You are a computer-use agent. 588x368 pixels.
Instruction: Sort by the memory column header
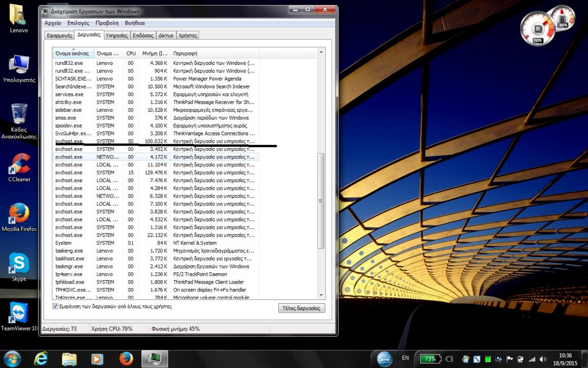click(154, 53)
